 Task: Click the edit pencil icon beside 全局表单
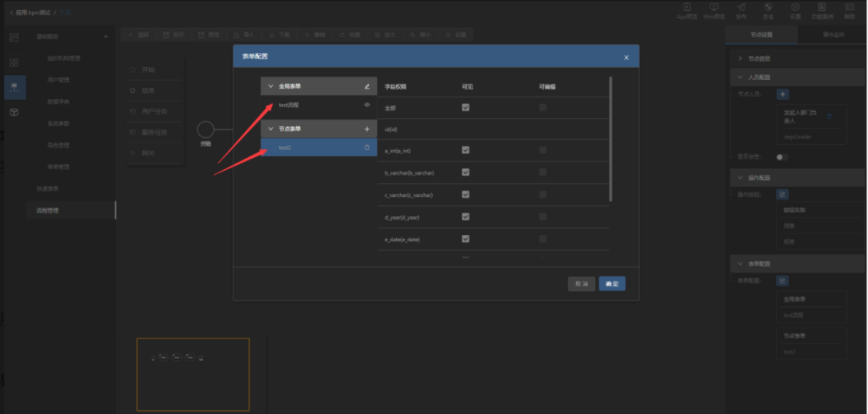[367, 86]
